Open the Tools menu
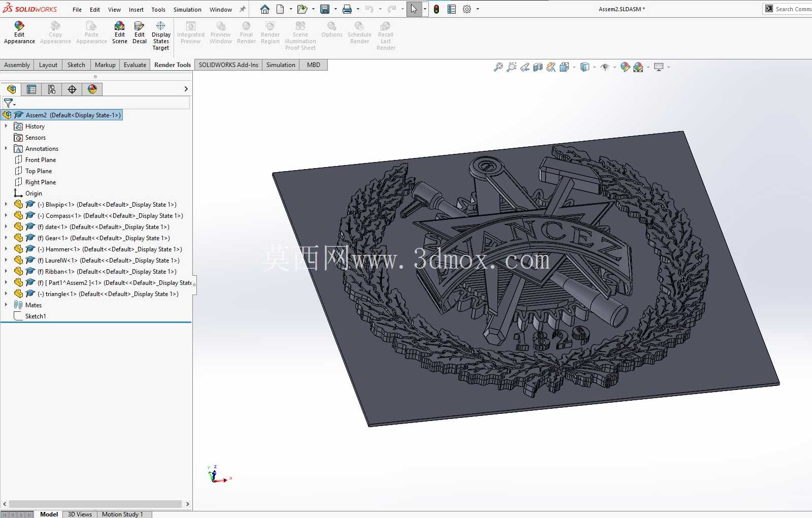Screen dimensions: 812x518 [158, 10]
